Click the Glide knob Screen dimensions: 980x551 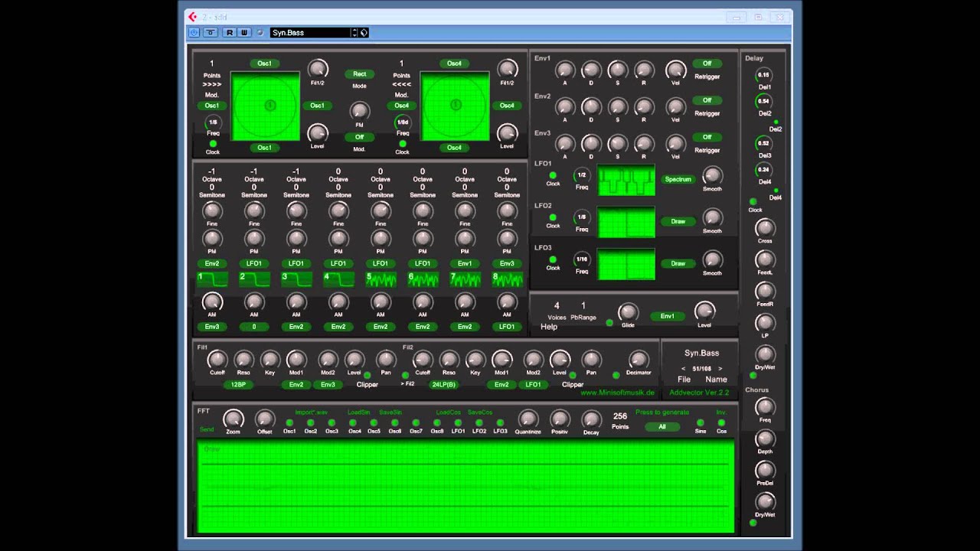click(x=628, y=312)
